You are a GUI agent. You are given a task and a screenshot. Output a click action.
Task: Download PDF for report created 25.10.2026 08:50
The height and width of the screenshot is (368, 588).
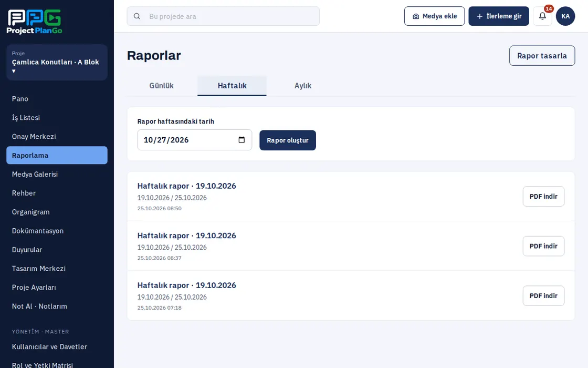coord(543,197)
